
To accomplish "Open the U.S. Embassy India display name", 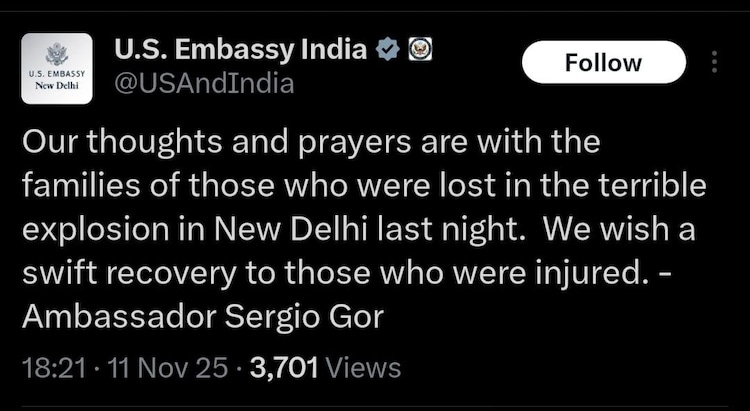I will (x=240, y=48).
